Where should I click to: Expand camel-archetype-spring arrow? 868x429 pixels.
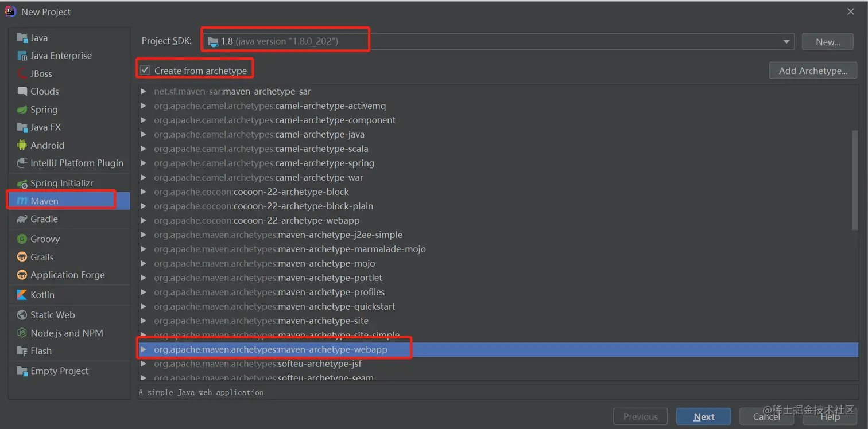(144, 163)
